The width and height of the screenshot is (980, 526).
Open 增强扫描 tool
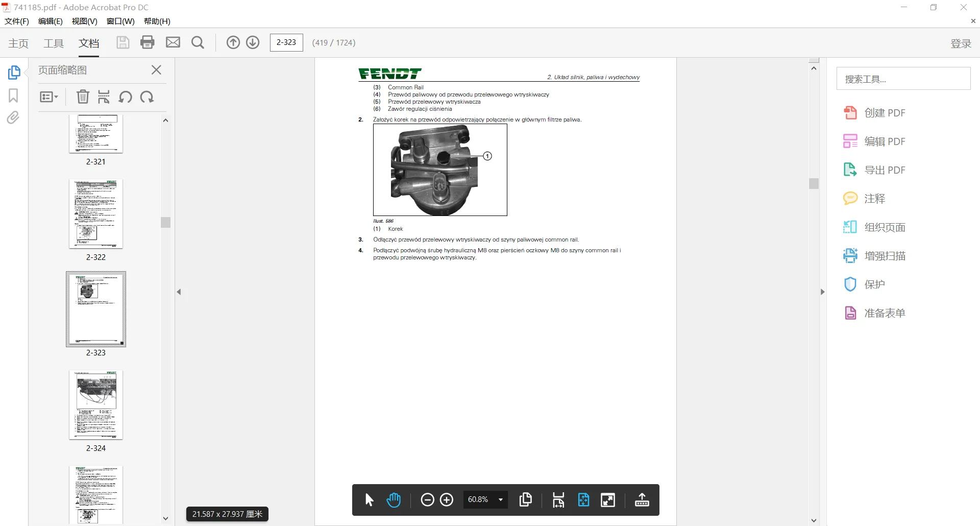click(x=874, y=256)
